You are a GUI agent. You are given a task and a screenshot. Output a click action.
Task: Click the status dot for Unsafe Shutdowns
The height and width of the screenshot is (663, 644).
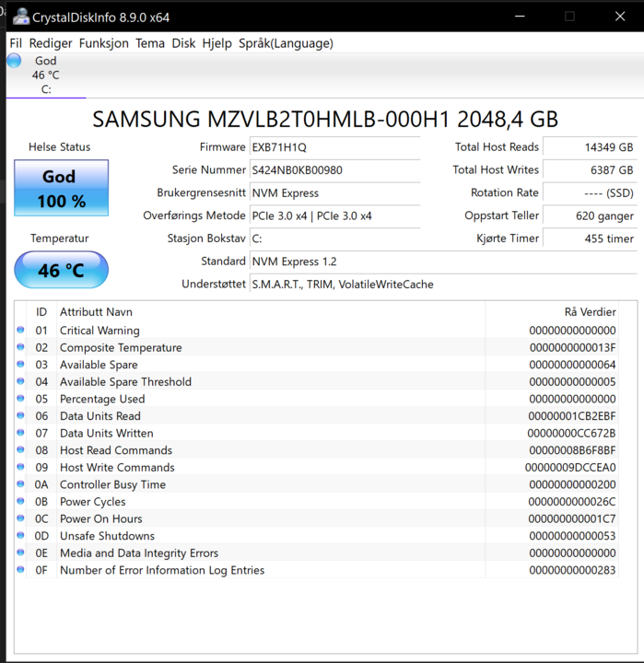pyautogui.click(x=20, y=535)
